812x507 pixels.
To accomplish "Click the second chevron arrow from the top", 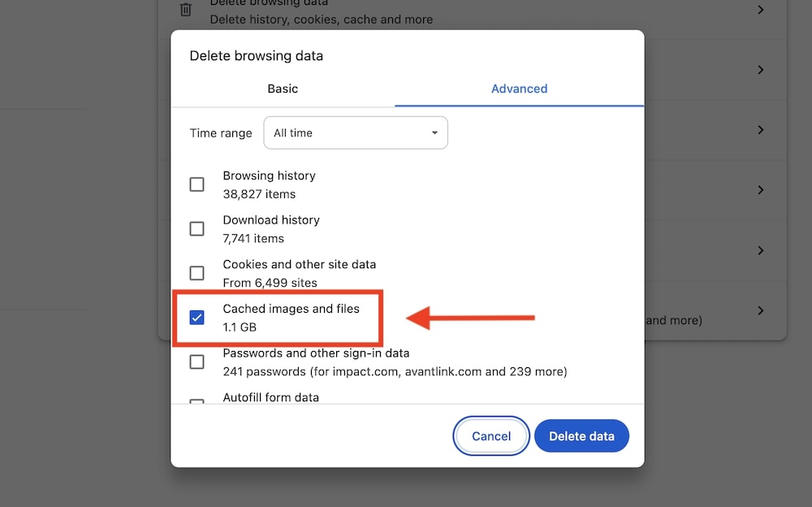I will click(761, 70).
